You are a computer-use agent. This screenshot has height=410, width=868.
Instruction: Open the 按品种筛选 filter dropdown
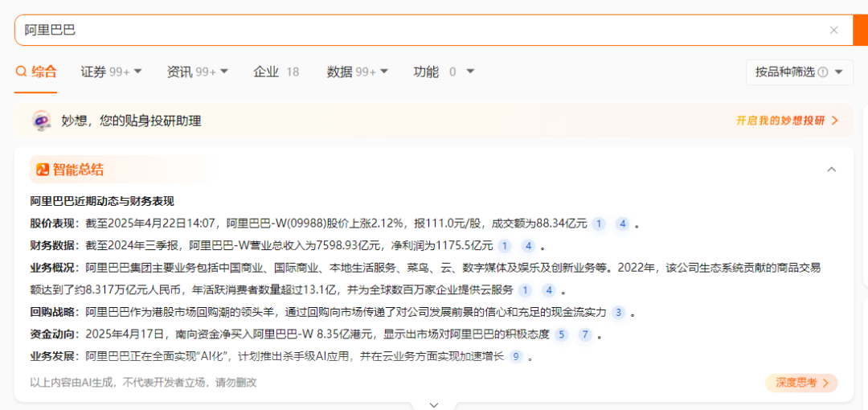[800, 72]
